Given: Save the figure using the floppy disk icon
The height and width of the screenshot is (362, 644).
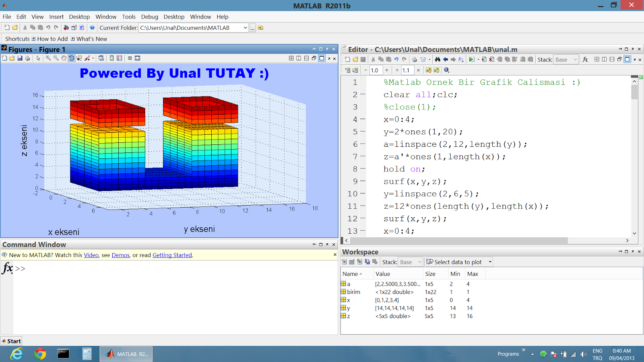Looking at the screenshot, I should (20, 58).
